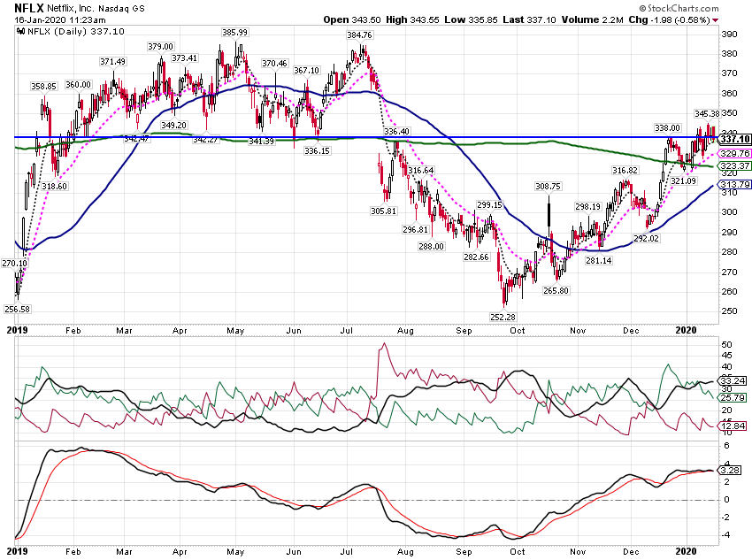752x560 pixels.
Task: Click the 336.40 gap price label
Action: pyautogui.click(x=396, y=131)
